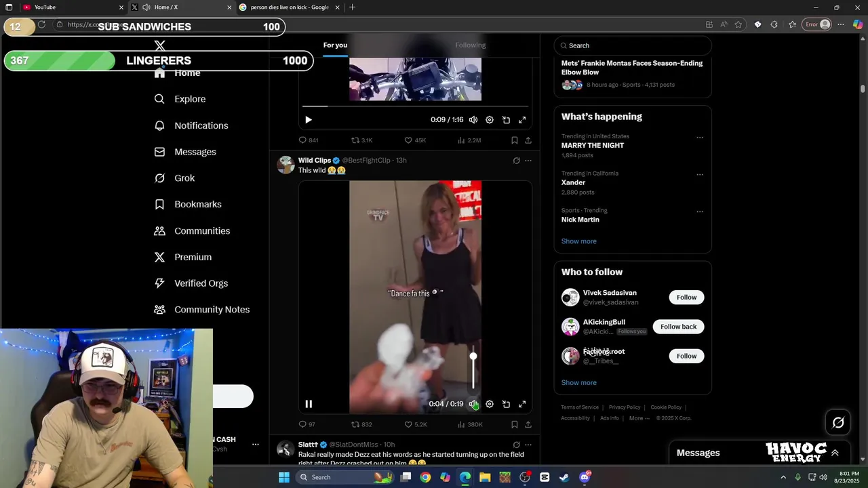
Task: Switch to the Google search browser tab
Action: tap(288, 7)
